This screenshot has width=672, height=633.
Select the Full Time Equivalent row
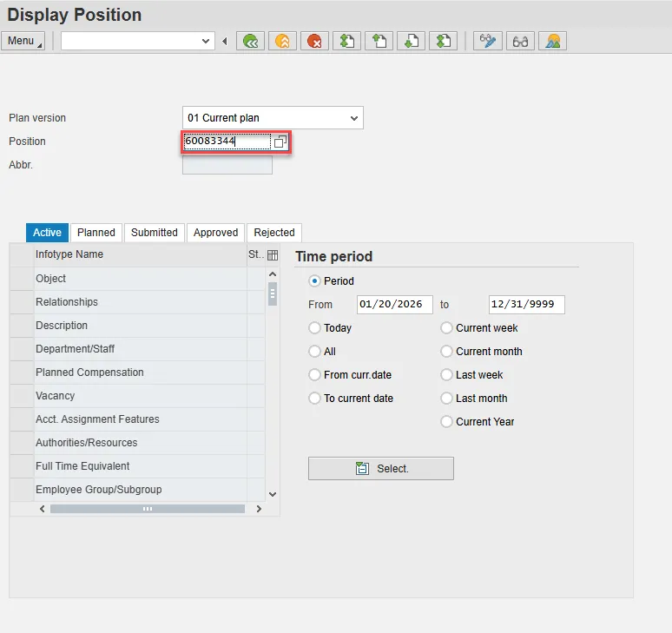[x=141, y=466]
